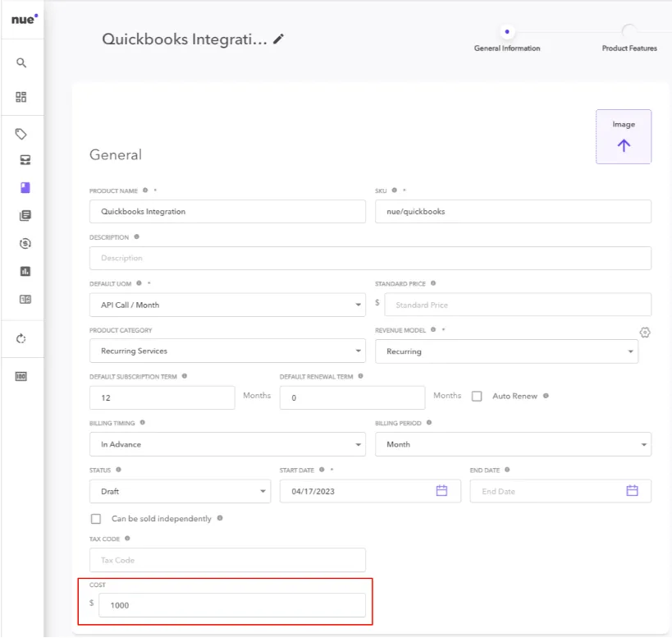The width and height of the screenshot is (672, 638).
Task: Expand the Default UOM dropdown
Action: pyautogui.click(x=227, y=305)
